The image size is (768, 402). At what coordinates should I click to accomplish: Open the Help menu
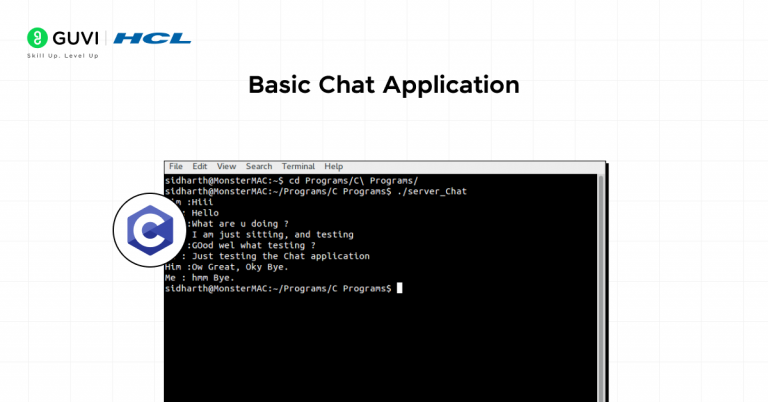coord(333,166)
